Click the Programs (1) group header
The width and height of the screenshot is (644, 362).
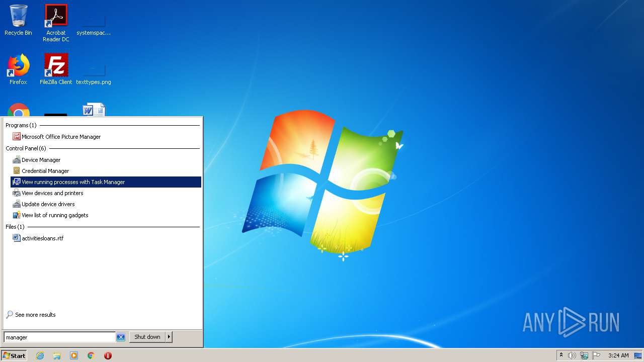pyautogui.click(x=21, y=125)
